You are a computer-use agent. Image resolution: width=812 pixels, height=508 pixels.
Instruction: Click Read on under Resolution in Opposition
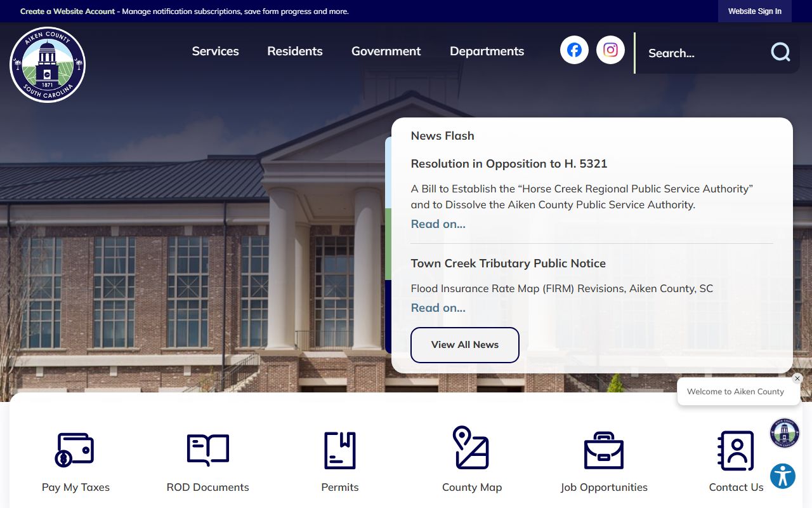[438, 224]
